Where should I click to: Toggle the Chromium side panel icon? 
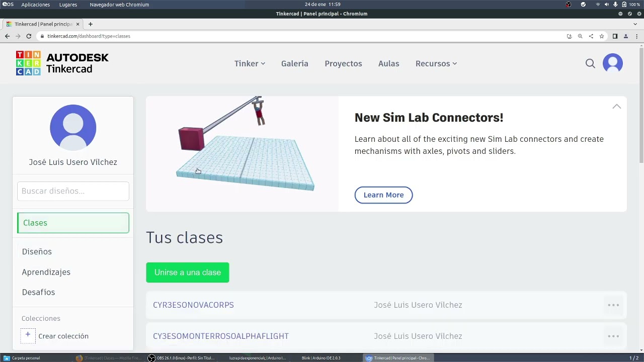point(615,36)
